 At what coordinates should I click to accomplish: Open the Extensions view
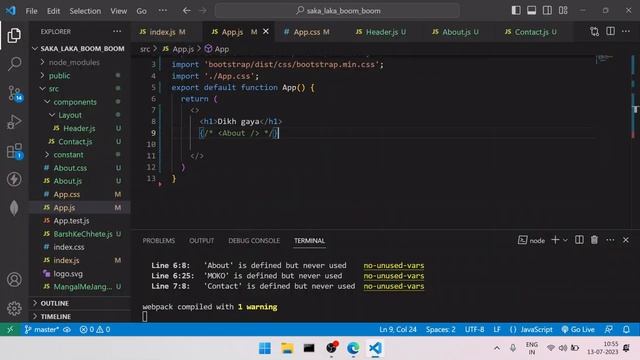pos(15,151)
